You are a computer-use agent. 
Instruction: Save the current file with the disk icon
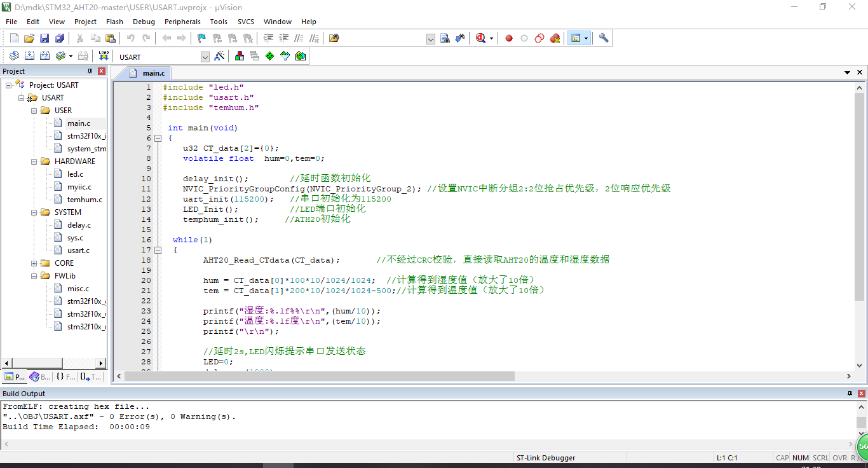(44, 38)
